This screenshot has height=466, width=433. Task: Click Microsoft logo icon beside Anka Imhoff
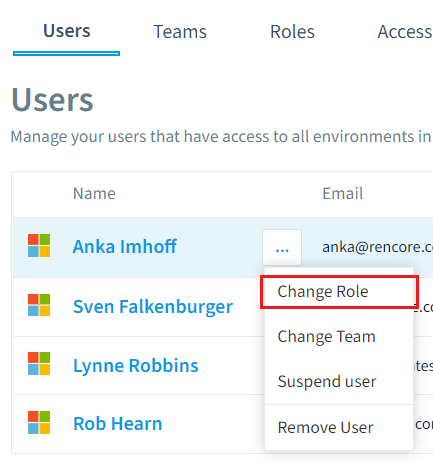click(x=39, y=246)
